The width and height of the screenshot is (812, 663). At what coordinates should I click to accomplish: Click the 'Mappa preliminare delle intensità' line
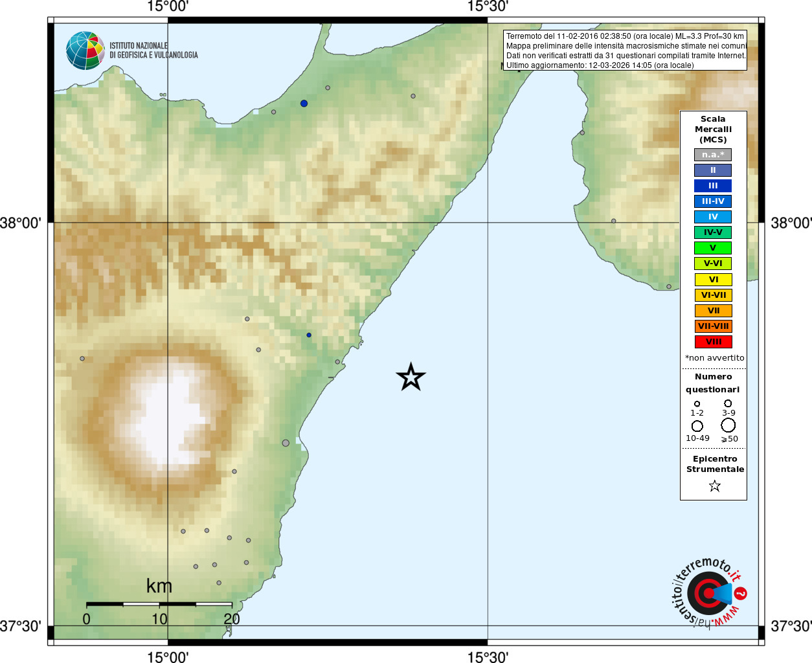626,46
